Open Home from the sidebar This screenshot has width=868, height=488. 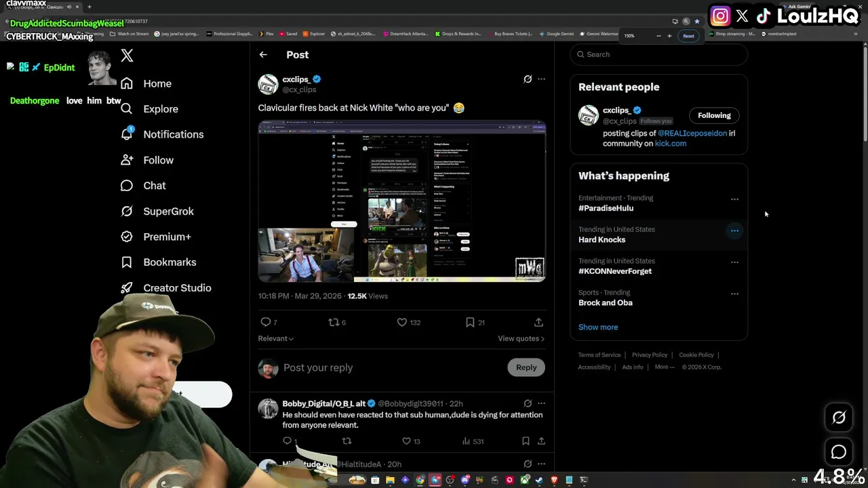146,83
